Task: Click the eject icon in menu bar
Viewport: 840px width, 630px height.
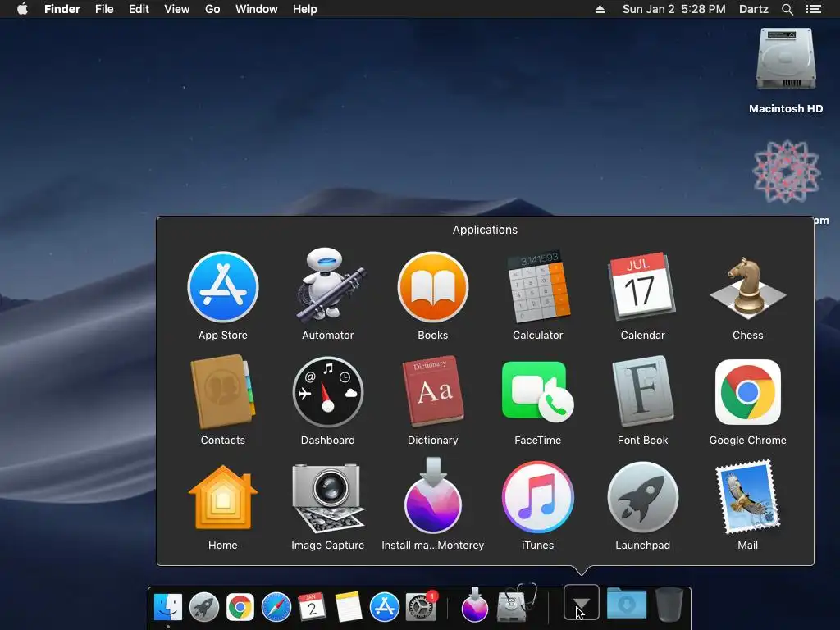Action: tap(600, 9)
